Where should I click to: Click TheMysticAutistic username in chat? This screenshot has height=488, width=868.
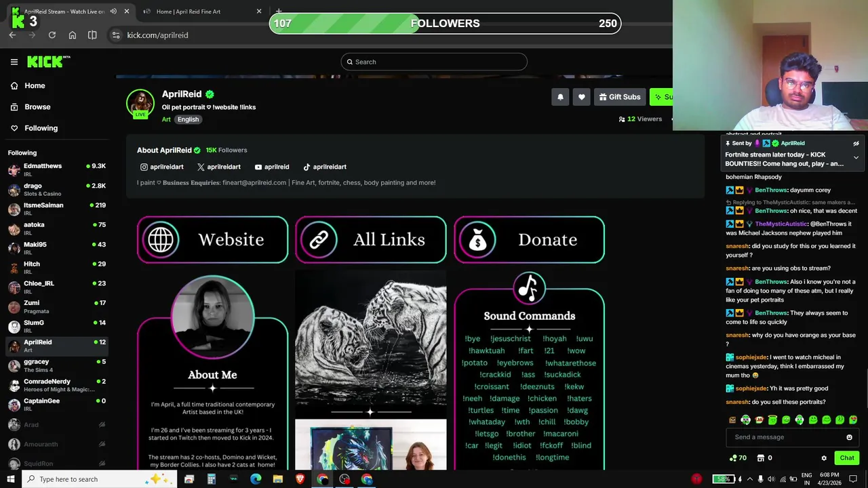(781, 224)
